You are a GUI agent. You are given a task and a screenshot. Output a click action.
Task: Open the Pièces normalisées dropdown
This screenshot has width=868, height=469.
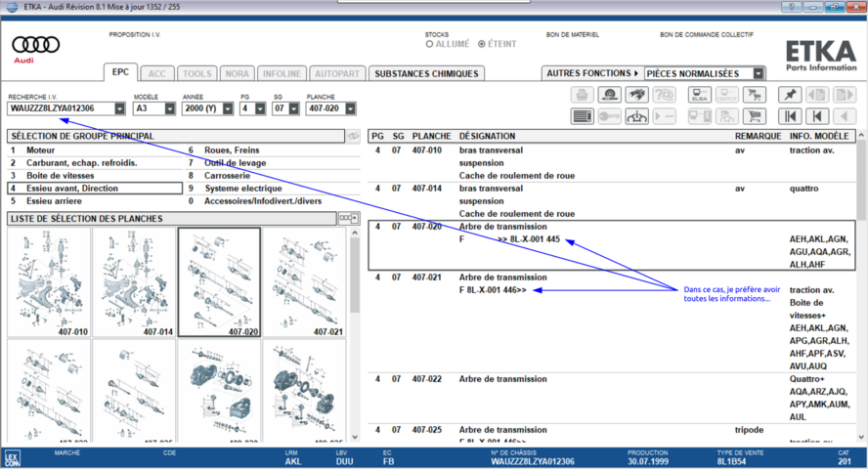[759, 73]
